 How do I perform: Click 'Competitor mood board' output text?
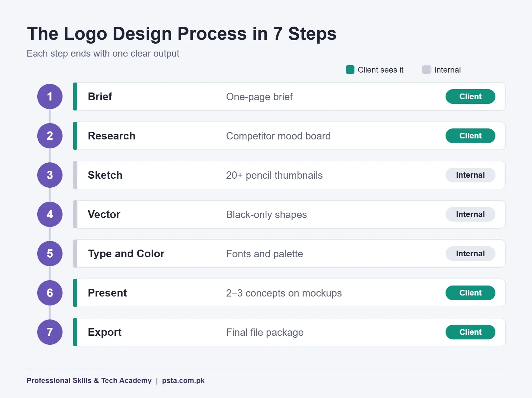(x=278, y=136)
